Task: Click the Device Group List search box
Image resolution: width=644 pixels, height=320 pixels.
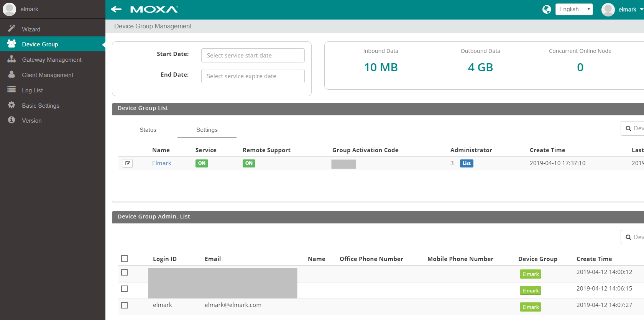Action: pos(632,128)
